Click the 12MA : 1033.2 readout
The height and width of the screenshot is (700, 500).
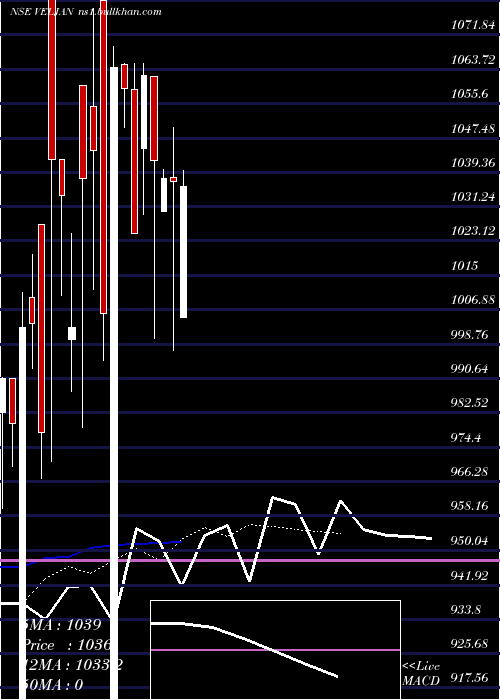tap(72, 665)
